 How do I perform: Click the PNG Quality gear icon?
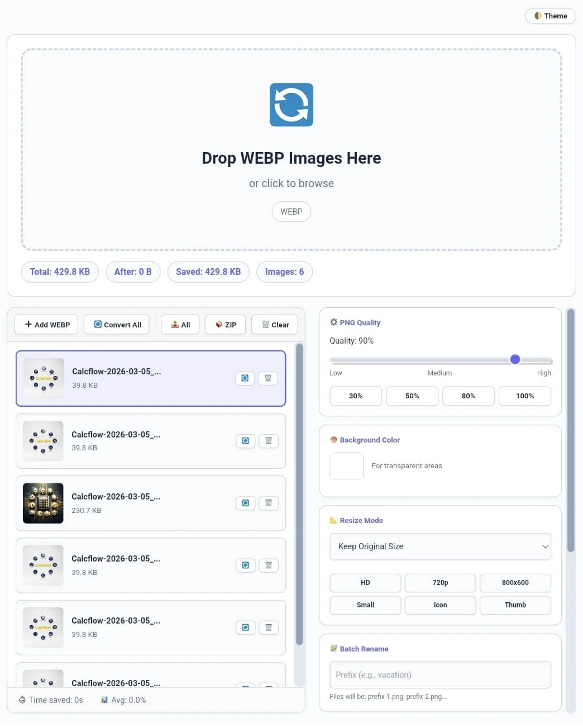coord(334,322)
